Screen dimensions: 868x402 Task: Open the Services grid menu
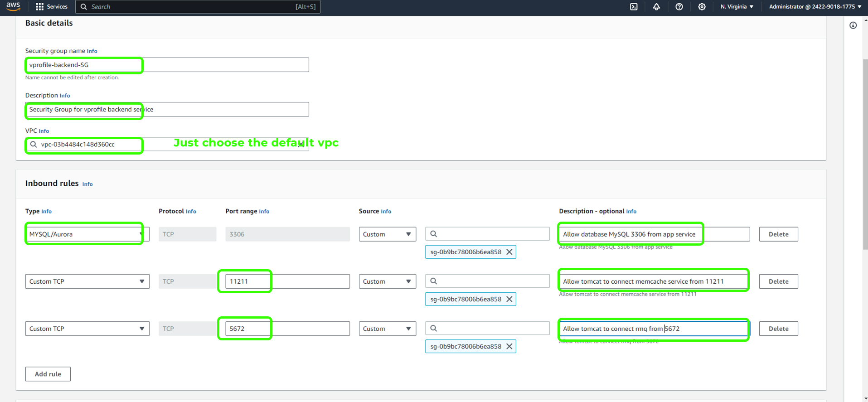click(52, 7)
